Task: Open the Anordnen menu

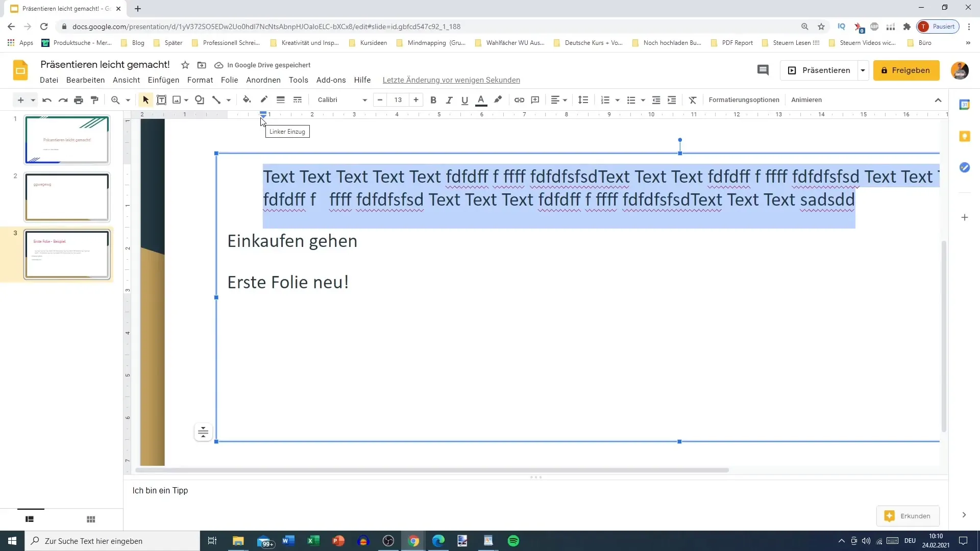Action: point(263,80)
